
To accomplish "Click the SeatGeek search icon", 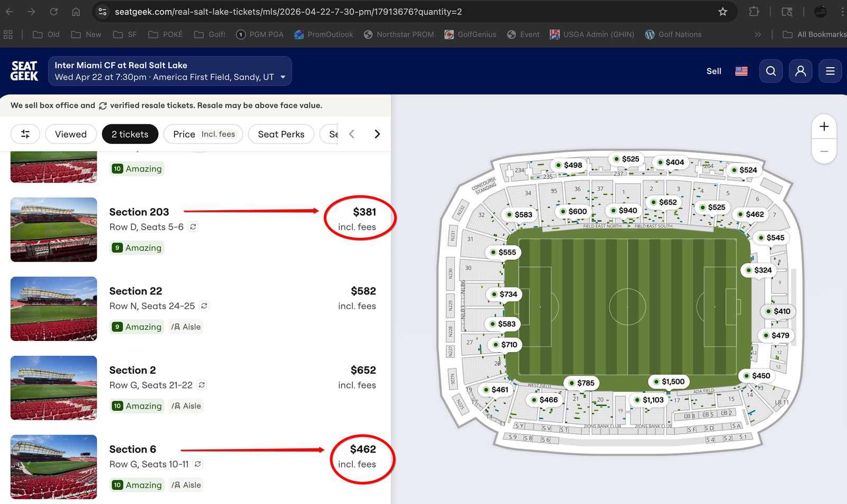I will click(771, 71).
